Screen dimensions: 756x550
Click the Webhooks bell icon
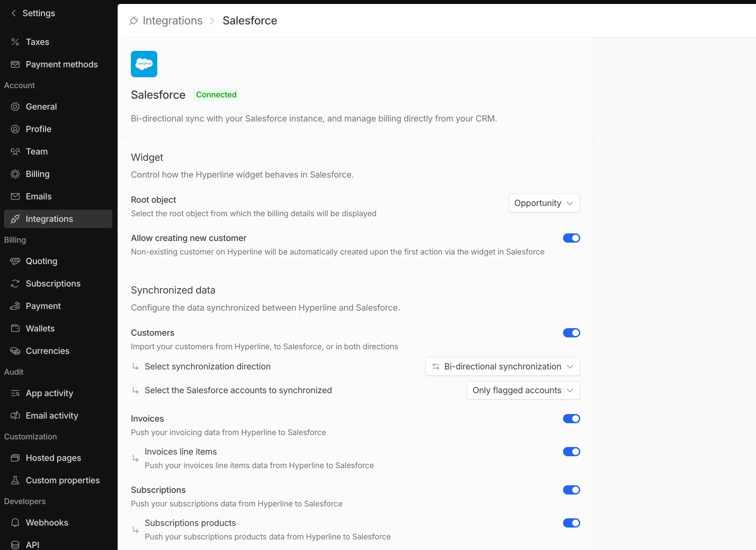(x=15, y=522)
